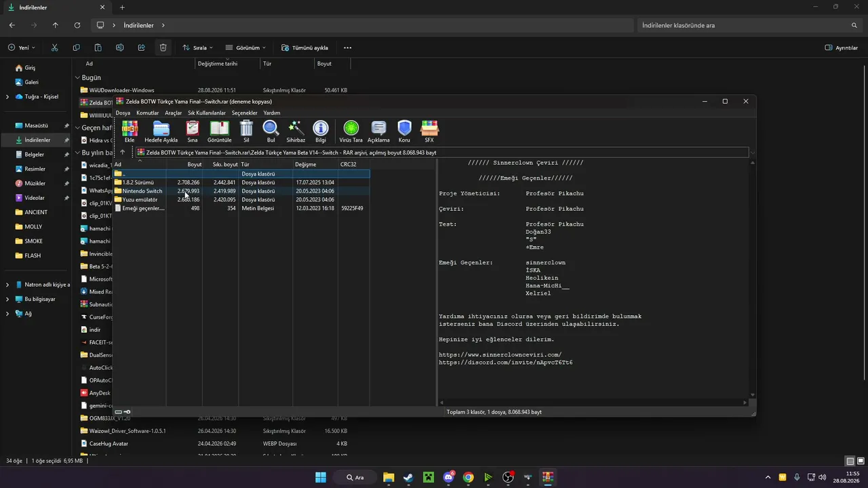The width and height of the screenshot is (868, 488).
Task: Toggle the Ayrıntılar details pane
Action: [842, 47]
